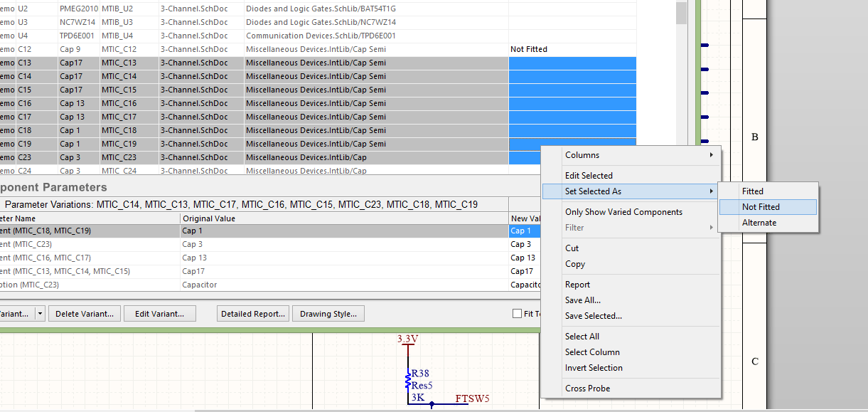Click Copy in the context menu

[631, 264]
